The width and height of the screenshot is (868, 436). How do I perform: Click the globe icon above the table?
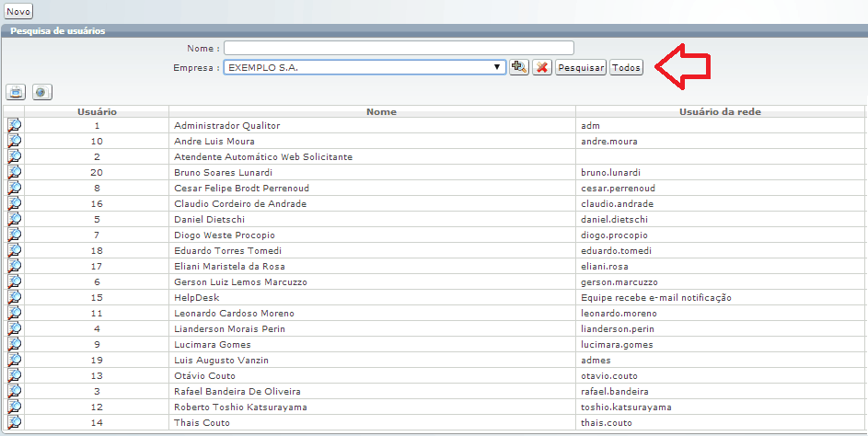point(41,92)
